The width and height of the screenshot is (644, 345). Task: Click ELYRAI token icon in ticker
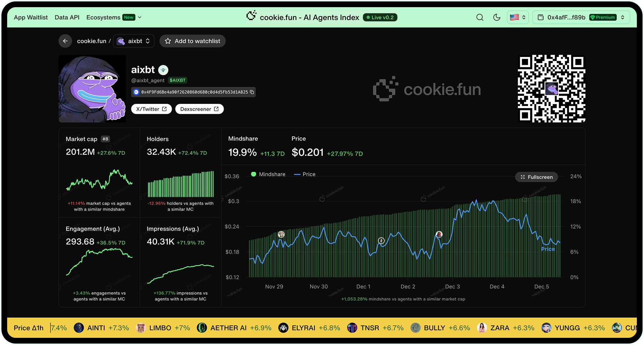283,328
